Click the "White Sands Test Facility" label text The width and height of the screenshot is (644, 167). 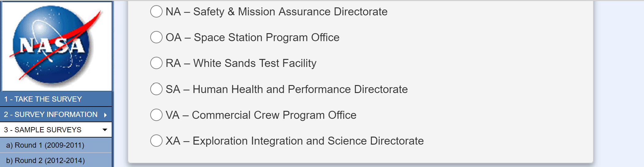click(x=255, y=63)
